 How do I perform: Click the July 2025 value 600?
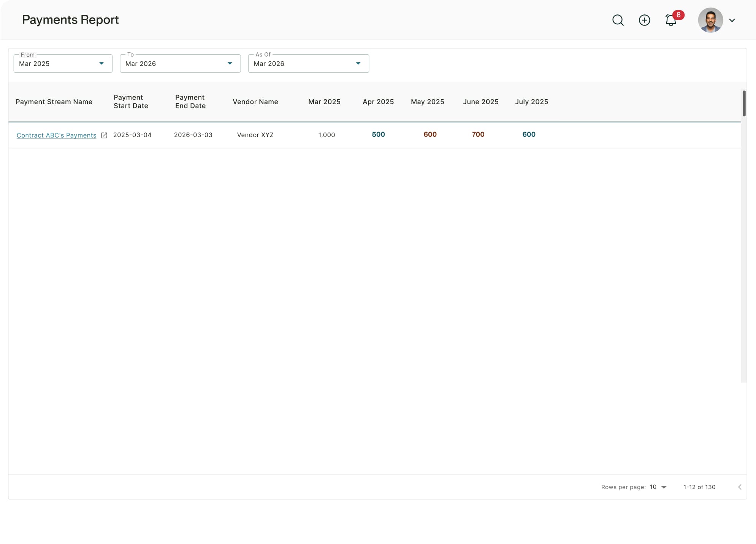click(x=528, y=135)
